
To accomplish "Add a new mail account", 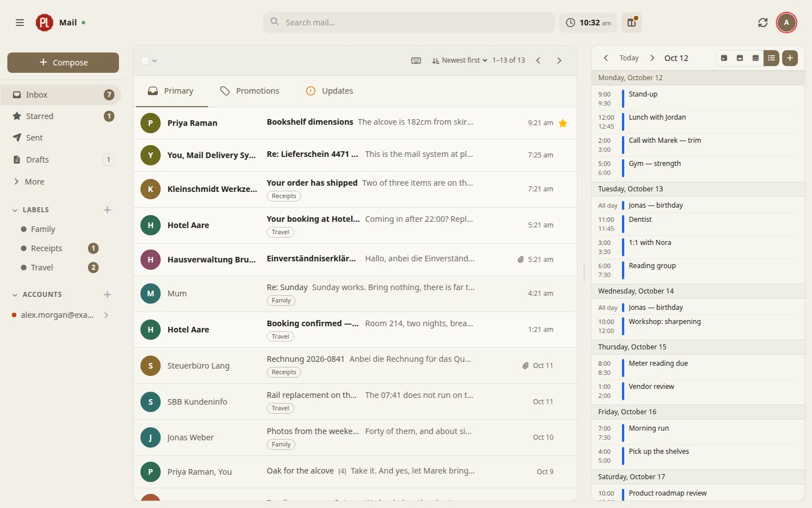I will pos(108,295).
